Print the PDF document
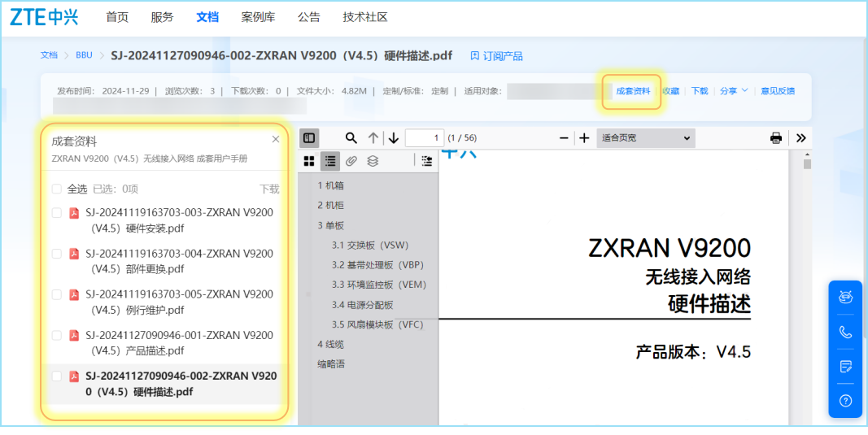868x435 pixels. point(776,137)
